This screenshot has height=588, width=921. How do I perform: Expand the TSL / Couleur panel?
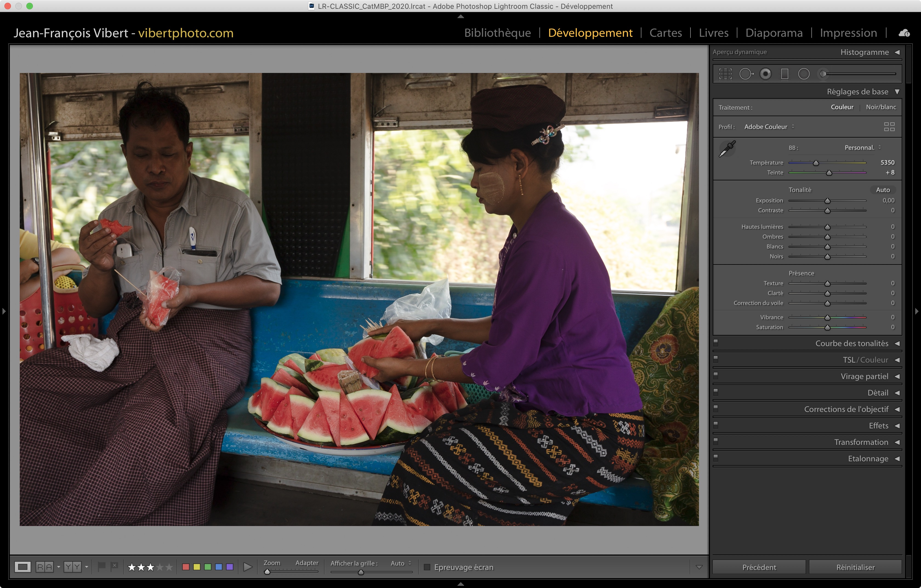point(865,360)
